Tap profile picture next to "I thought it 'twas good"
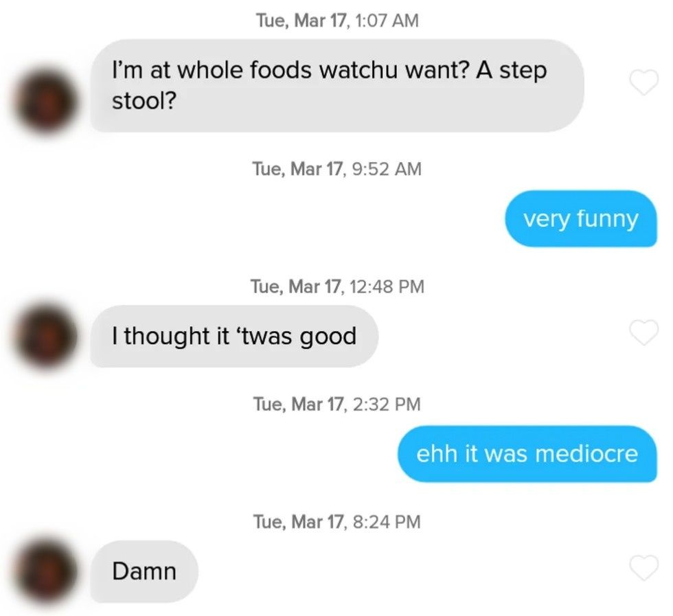Image resolution: width=673 pixels, height=616 pixels. (47, 336)
